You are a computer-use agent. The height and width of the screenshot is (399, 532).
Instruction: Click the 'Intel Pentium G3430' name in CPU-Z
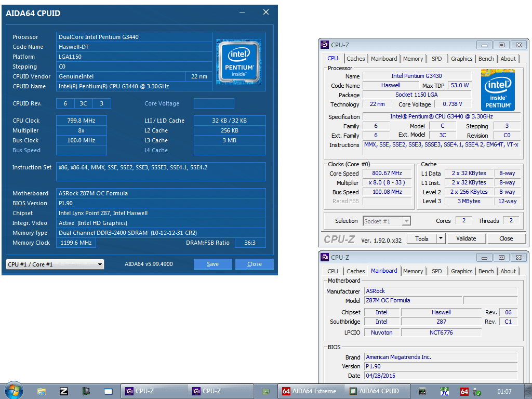pyautogui.click(x=417, y=76)
